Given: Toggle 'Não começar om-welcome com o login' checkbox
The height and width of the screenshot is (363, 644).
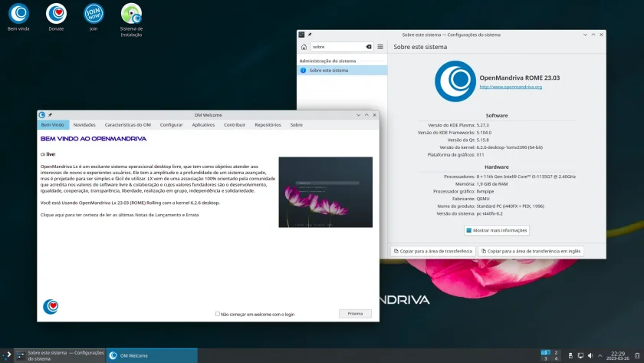Looking at the screenshot, I should tap(218, 314).
